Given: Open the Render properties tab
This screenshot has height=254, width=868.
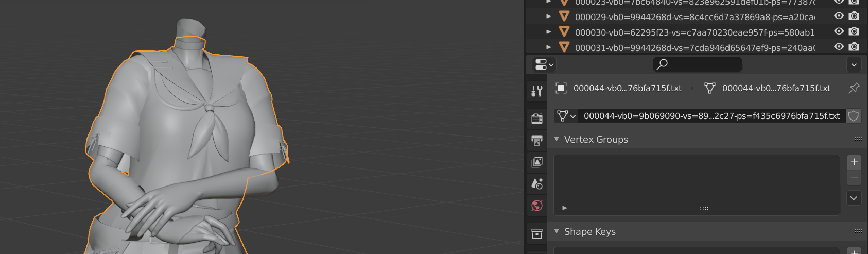Looking at the screenshot, I should 536,118.
